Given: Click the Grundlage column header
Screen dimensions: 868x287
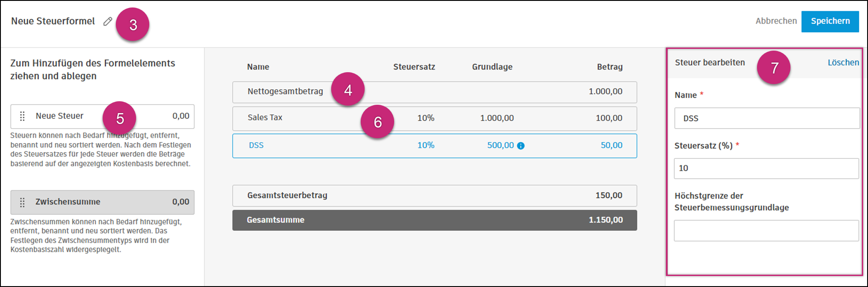Looking at the screenshot, I should point(492,66).
